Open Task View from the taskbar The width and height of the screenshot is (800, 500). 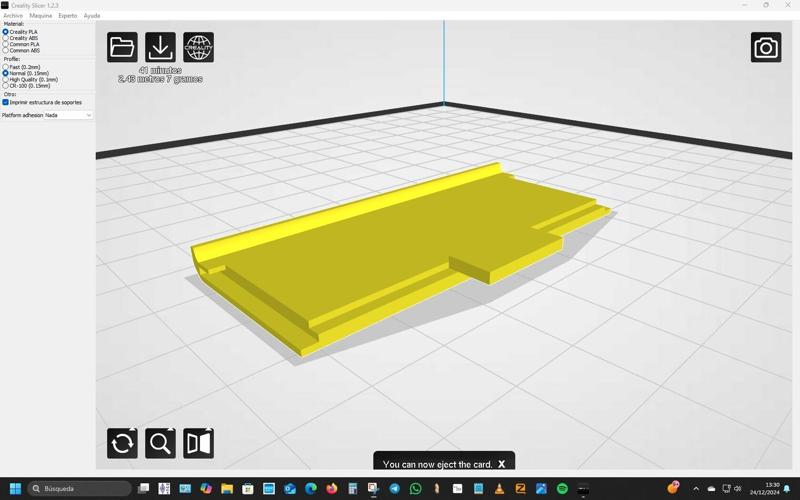pos(144,489)
